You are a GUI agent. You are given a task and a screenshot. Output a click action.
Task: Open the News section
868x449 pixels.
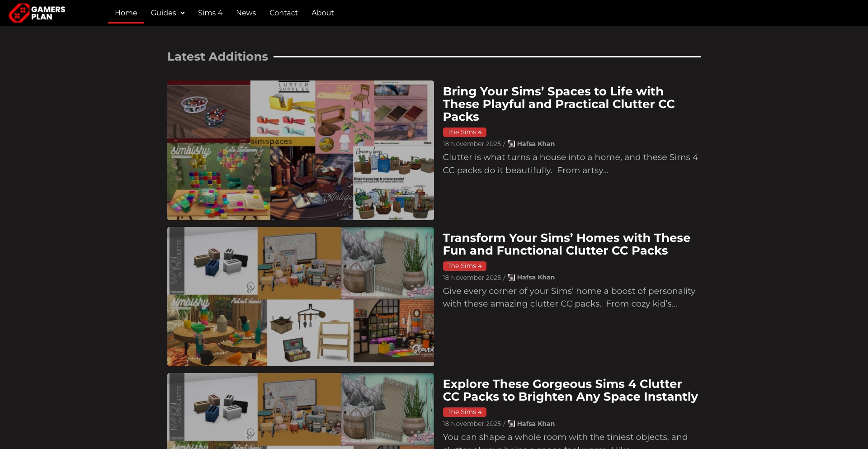coord(245,13)
